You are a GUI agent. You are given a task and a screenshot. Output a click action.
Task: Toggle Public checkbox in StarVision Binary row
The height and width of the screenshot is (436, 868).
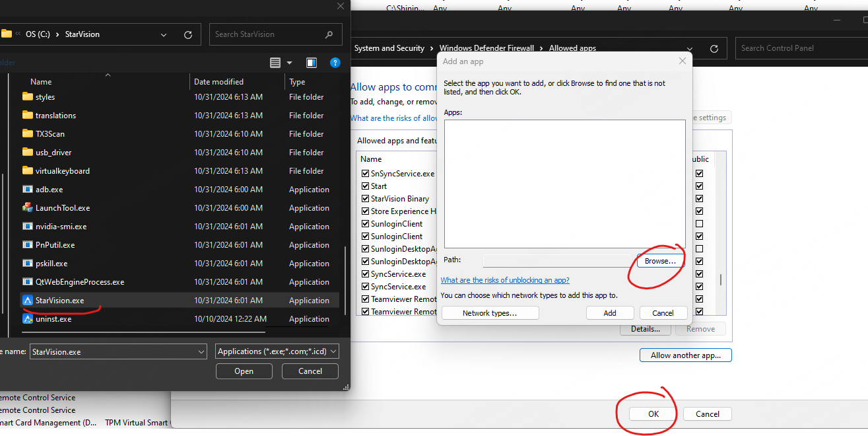click(700, 199)
